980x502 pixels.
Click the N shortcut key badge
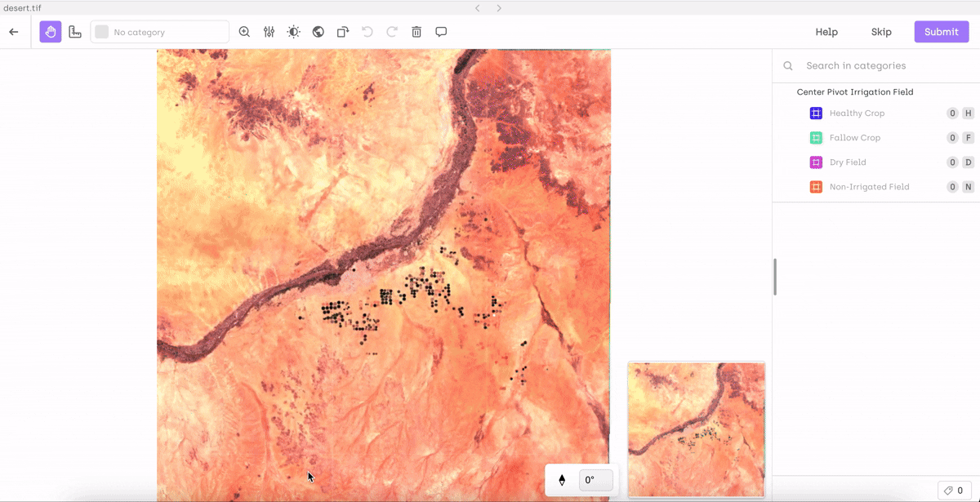coord(969,187)
